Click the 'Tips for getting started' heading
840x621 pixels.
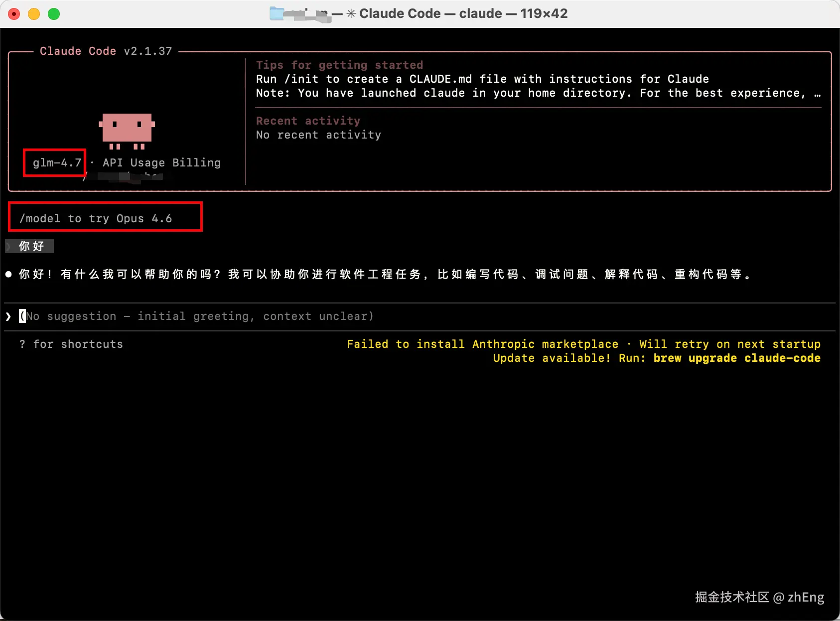(x=339, y=65)
